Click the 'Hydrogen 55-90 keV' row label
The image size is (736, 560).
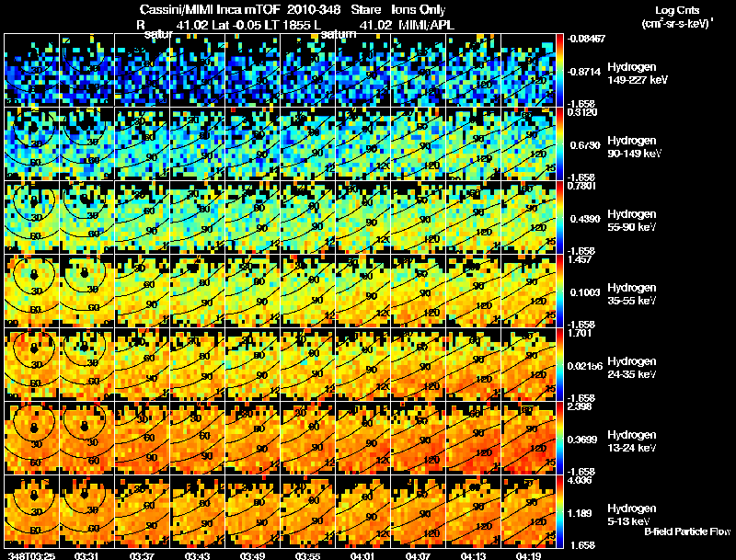click(x=632, y=221)
